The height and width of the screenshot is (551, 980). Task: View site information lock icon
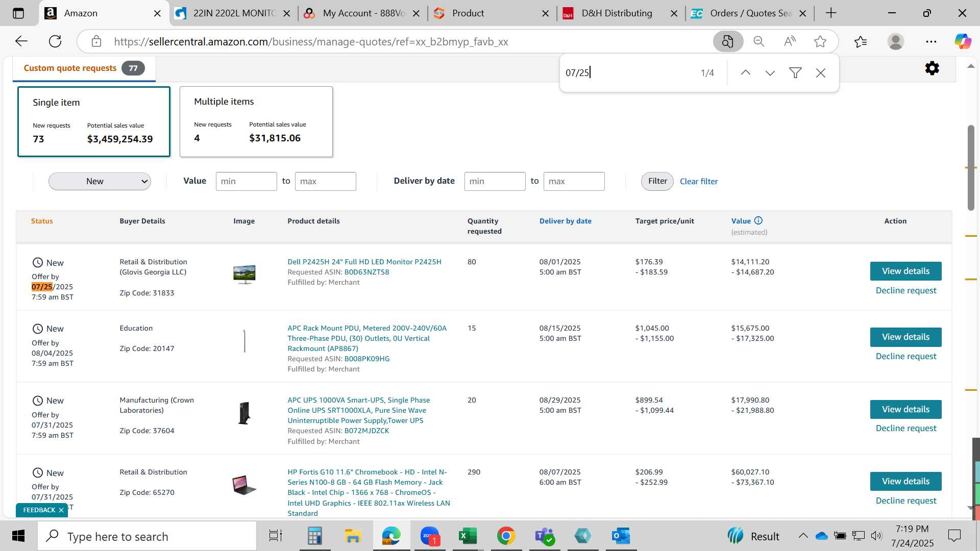click(96, 41)
